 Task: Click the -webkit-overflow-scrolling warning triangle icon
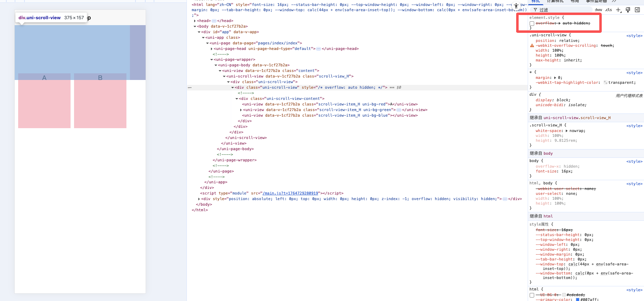pyautogui.click(x=532, y=46)
